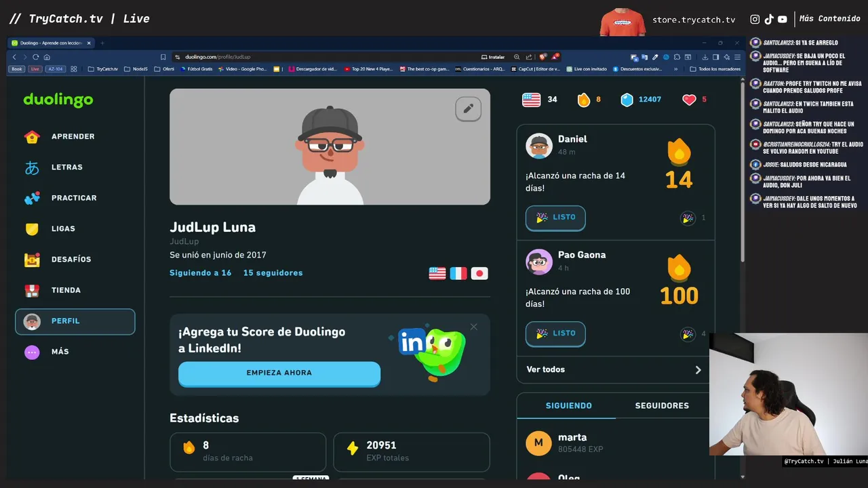The image size is (868, 488).
Task: Click the red heart lives icon
Action: click(x=689, y=100)
